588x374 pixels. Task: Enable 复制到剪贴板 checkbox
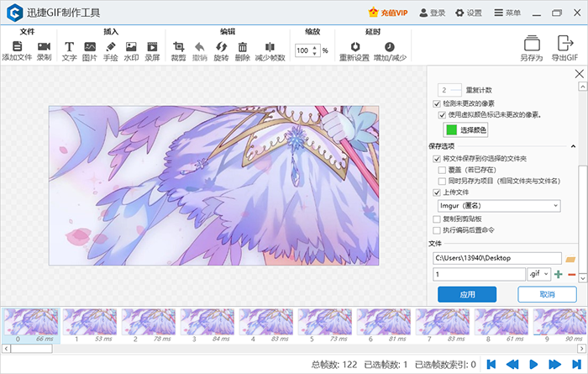point(436,219)
